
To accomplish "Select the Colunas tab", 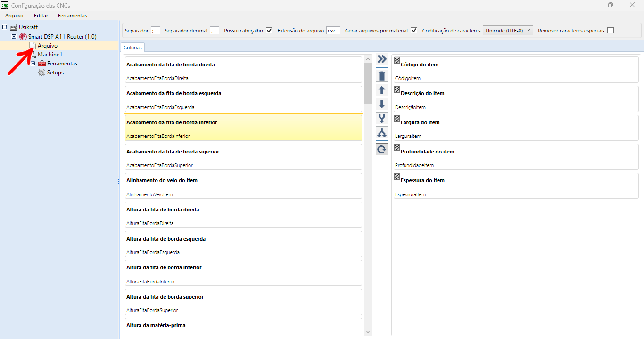I will [132, 48].
